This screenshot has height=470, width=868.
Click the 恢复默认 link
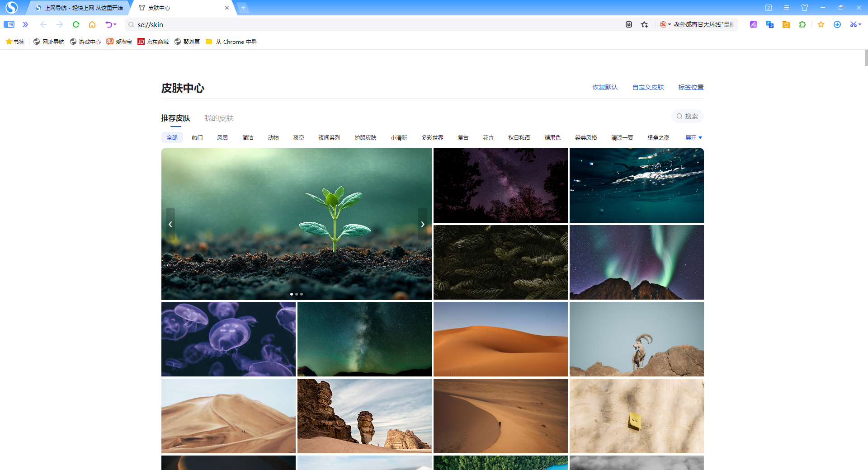pyautogui.click(x=605, y=87)
